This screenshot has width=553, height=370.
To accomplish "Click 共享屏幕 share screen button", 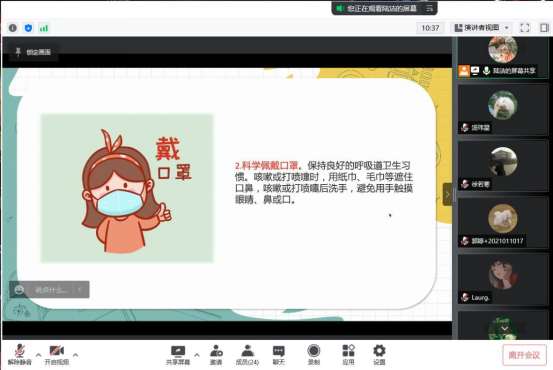I will 178,354.
